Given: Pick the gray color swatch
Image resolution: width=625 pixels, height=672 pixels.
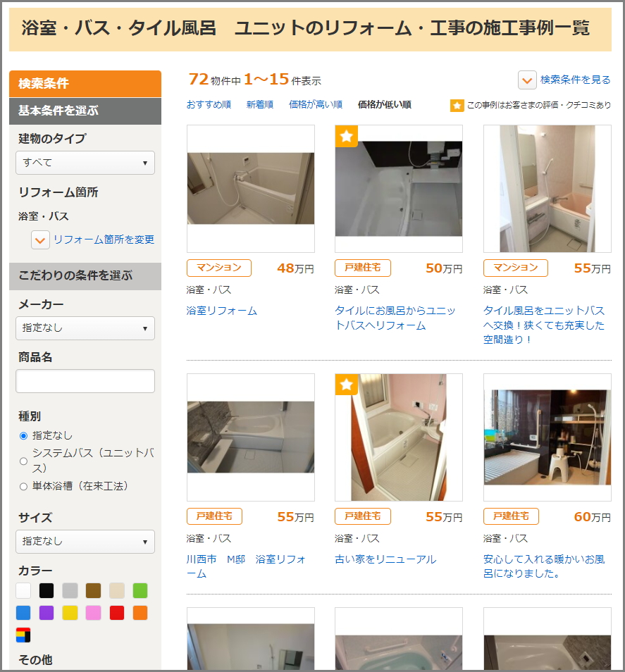Looking at the screenshot, I should click(70, 590).
